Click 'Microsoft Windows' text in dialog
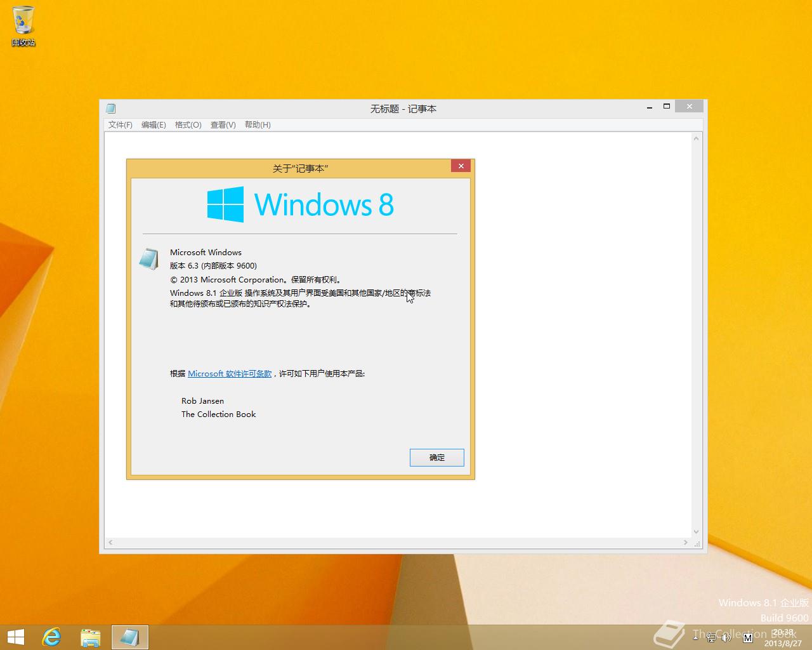This screenshot has width=812, height=650. pos(206,253)
